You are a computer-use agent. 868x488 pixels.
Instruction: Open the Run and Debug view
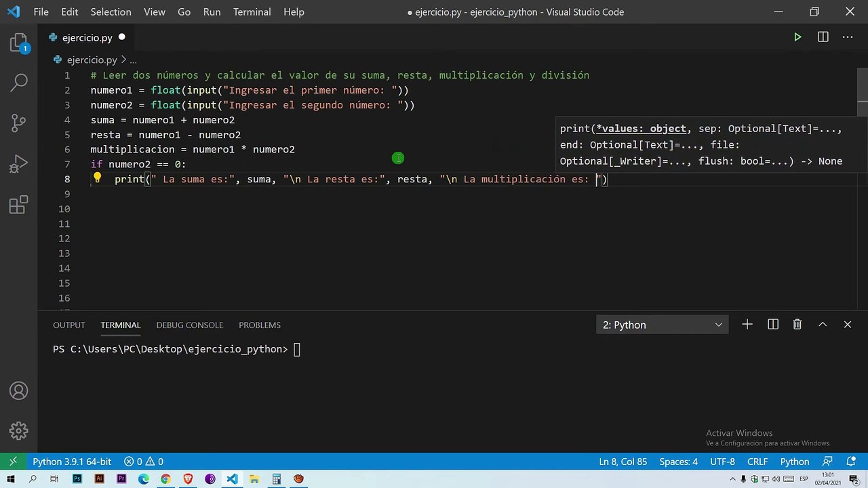[19, 163]
